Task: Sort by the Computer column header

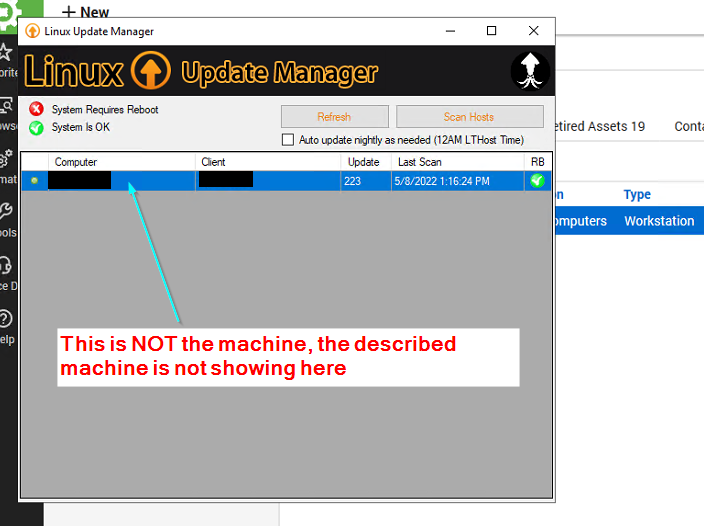Action: [x=122, y=162]
